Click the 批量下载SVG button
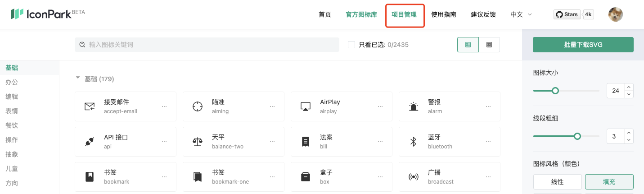This screenshot has height=194, width=644. pyautogui.click(x=583, y=45)
